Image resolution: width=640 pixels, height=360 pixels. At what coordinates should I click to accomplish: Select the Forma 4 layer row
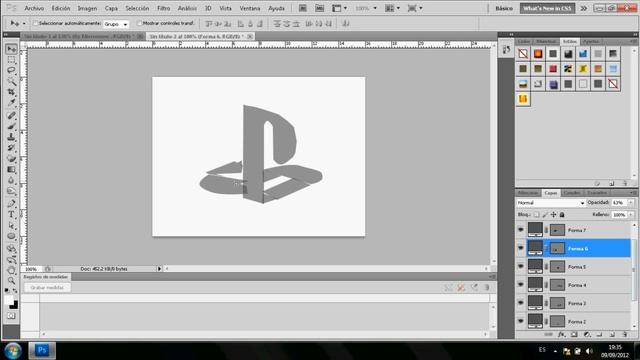[x=573, y=285]
